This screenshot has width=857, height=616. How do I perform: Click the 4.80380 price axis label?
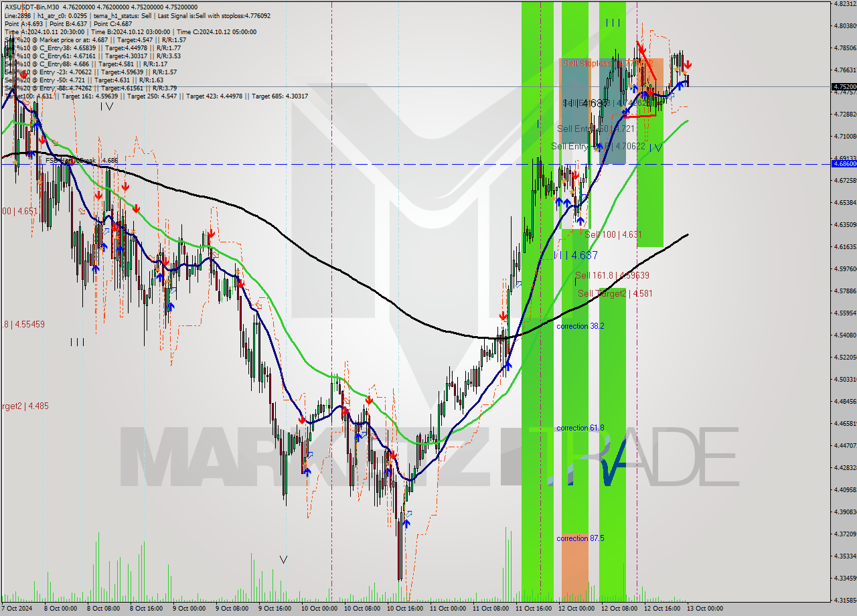[x=845, y=26]
